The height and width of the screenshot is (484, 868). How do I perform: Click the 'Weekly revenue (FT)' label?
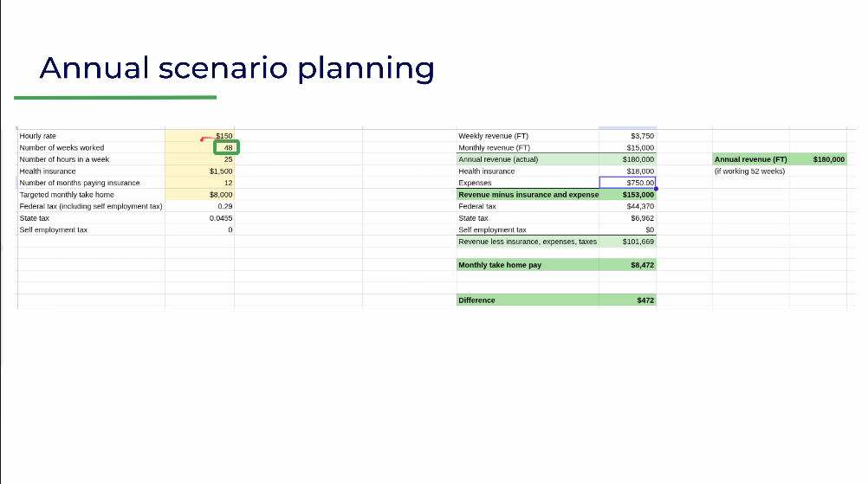point(493,136)
